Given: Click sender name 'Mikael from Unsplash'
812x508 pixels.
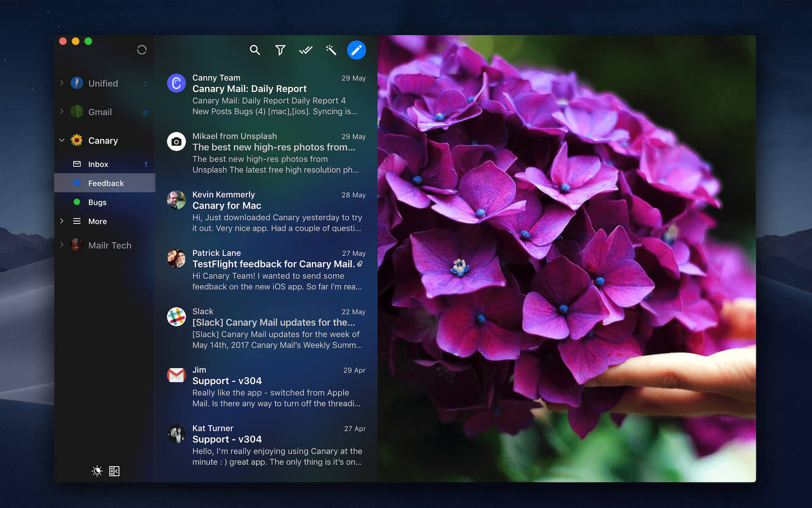Looking at the screenshot, I should [235, 136].
